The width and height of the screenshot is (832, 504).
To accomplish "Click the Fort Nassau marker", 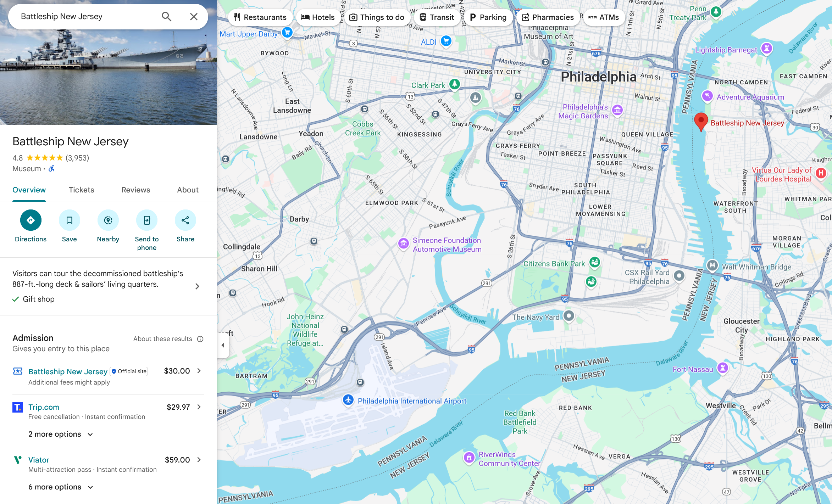I will coord(723,368).
